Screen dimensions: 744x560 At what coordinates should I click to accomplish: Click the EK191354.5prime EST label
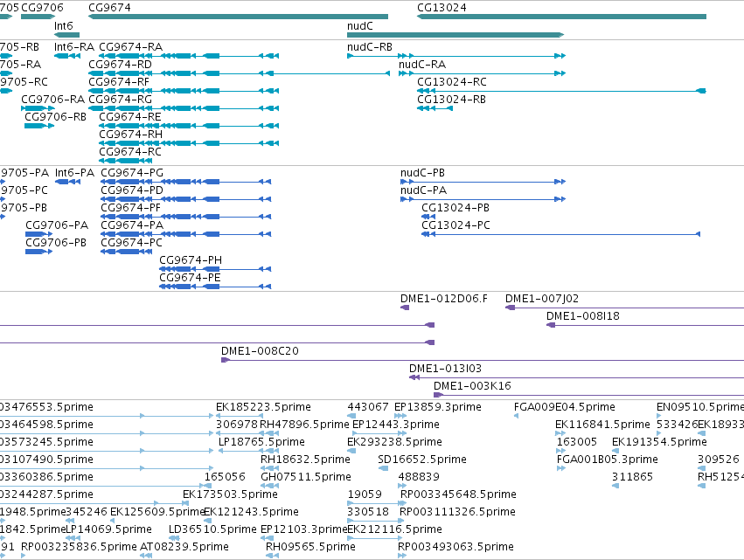click(659, 442)
